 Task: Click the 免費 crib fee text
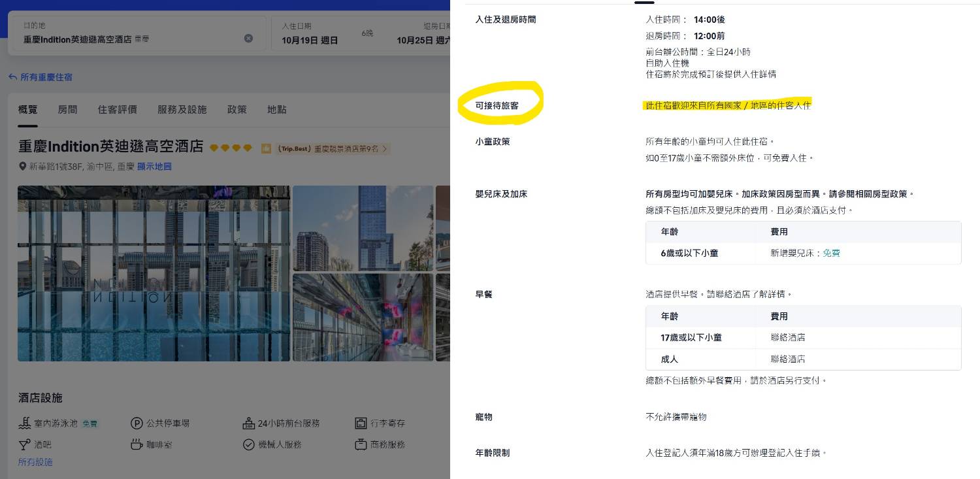(831, 253)
